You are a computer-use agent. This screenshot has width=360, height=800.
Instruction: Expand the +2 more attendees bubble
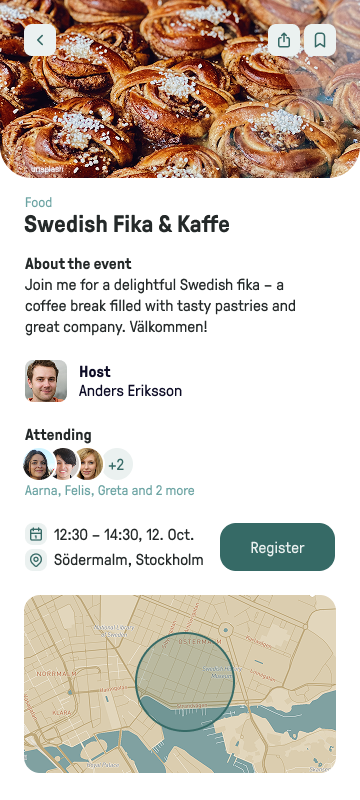(x=117, y=464)
